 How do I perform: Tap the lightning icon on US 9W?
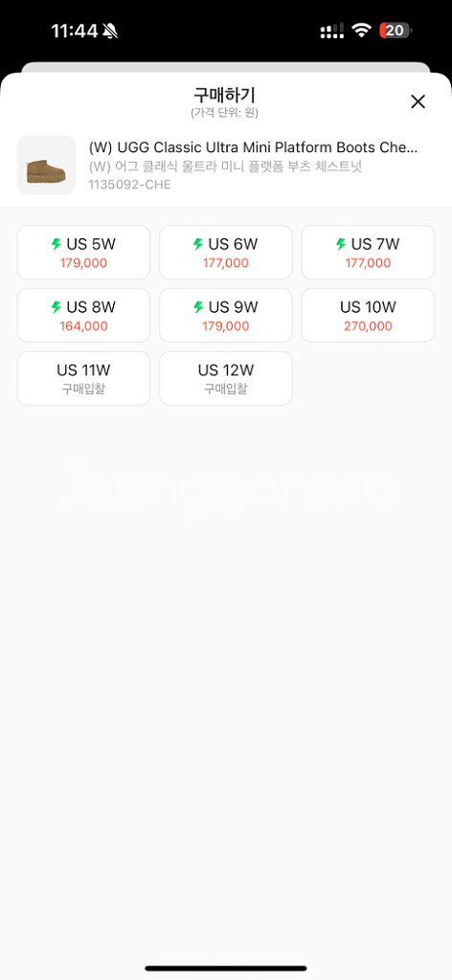tap(198, 307)
